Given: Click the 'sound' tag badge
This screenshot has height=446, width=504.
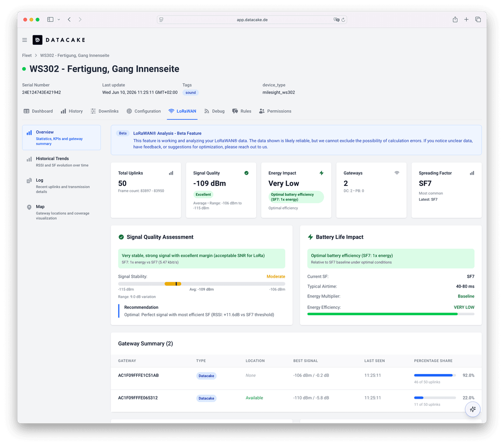Looking at the screenshot, I should [x=190, y=92].
